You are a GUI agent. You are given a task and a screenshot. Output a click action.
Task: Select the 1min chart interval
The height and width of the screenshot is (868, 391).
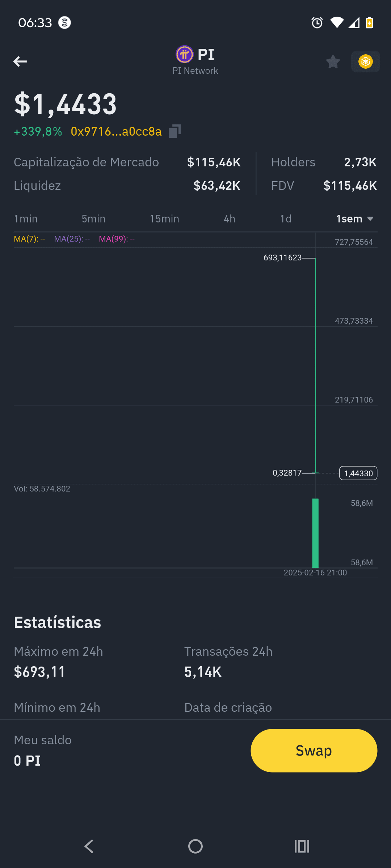[26, 219]
